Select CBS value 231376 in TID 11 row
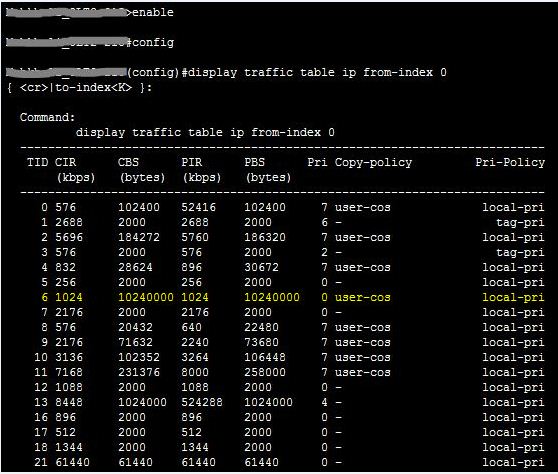This screenshot has width=558, height=474. [139, 372]
